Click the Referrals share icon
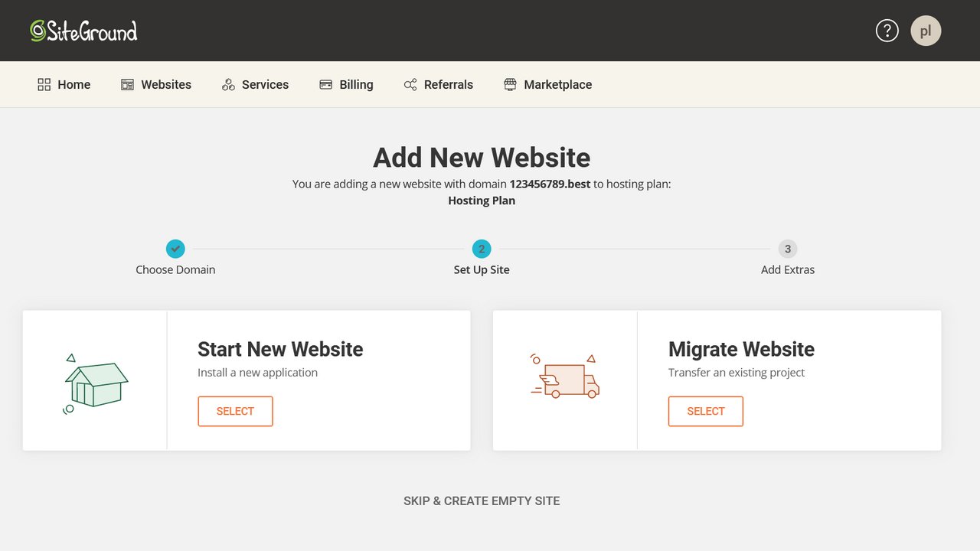This screenshot has height=551, width=980. (410, 85)
